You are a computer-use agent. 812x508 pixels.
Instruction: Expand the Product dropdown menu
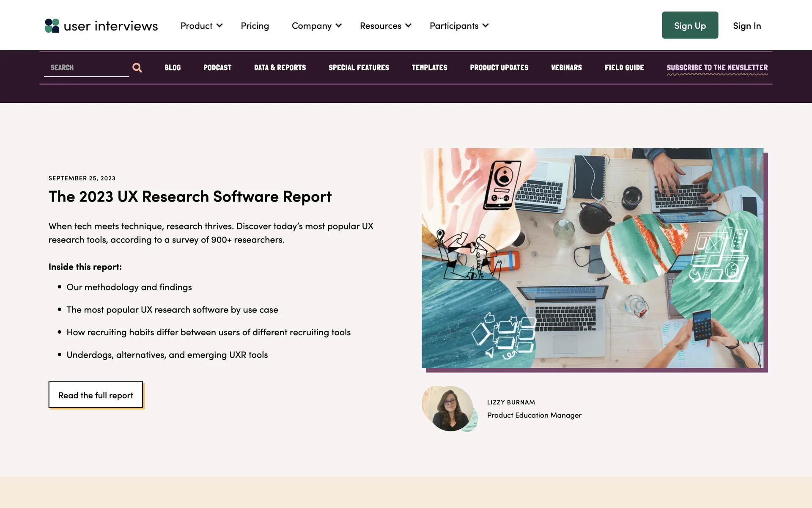[201, 26]
